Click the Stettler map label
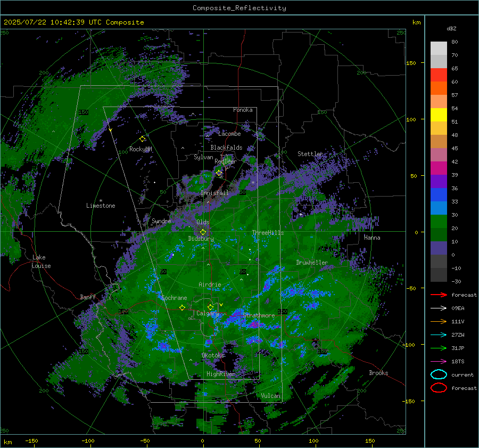 point(310,154)
